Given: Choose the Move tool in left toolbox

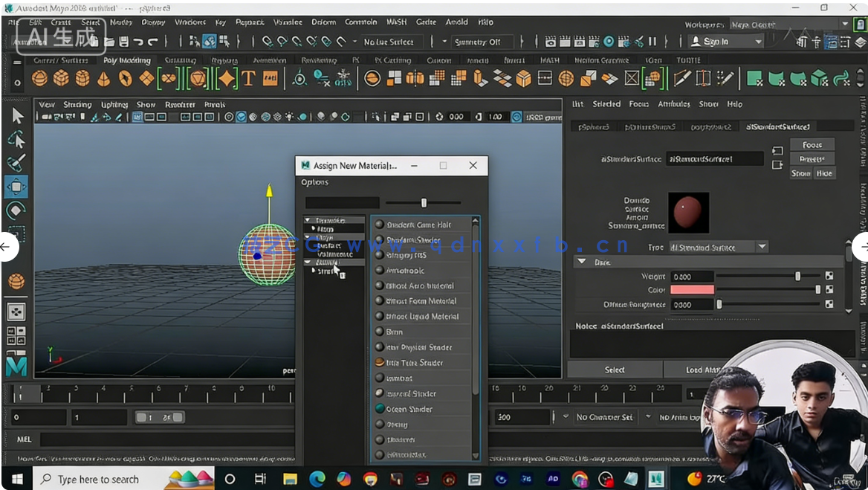Looking at the screenshot, I should [x=16, y=187].
